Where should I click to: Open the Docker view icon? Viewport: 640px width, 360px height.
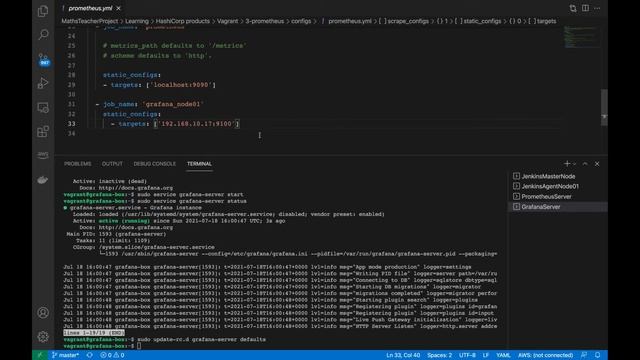tap(43, 180)
